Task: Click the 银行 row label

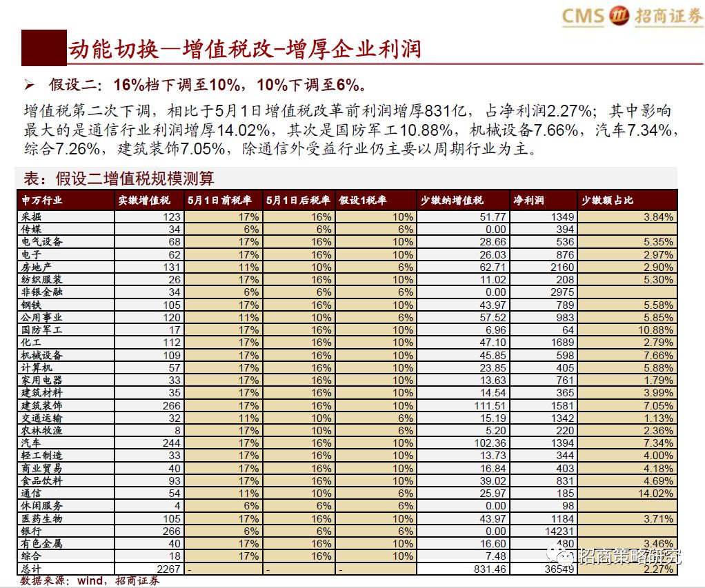Action: coord(31,531)
